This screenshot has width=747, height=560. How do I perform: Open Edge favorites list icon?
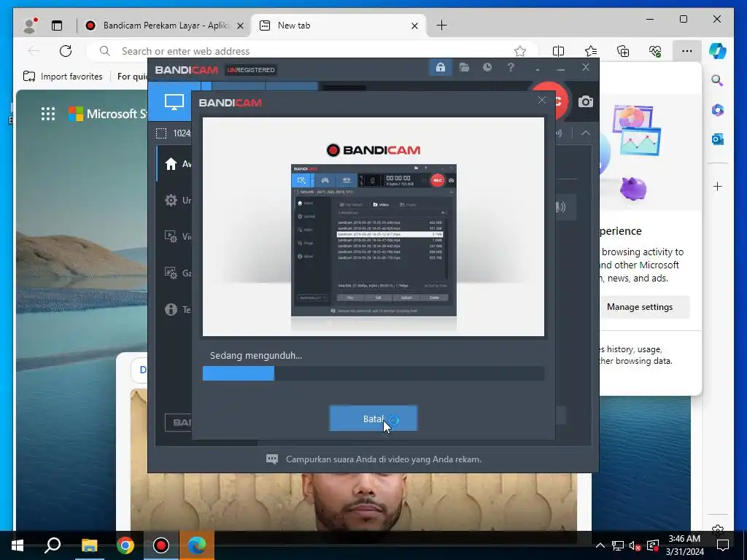pos(591,51)
